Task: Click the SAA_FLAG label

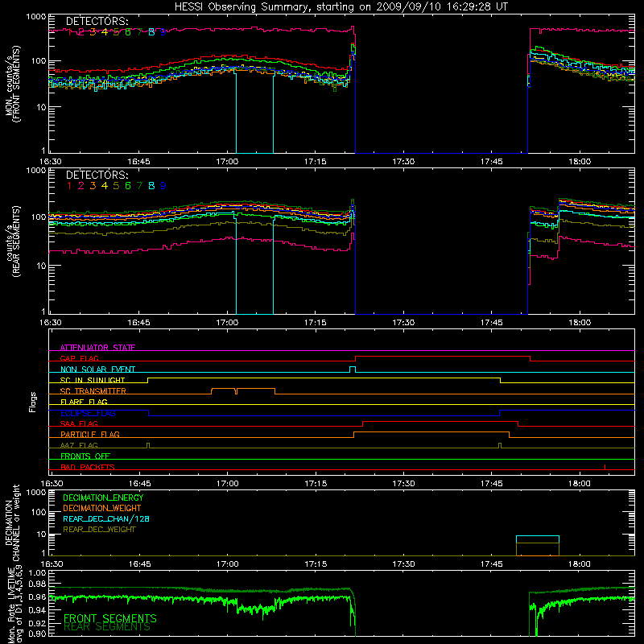Action: pos(79,423)
